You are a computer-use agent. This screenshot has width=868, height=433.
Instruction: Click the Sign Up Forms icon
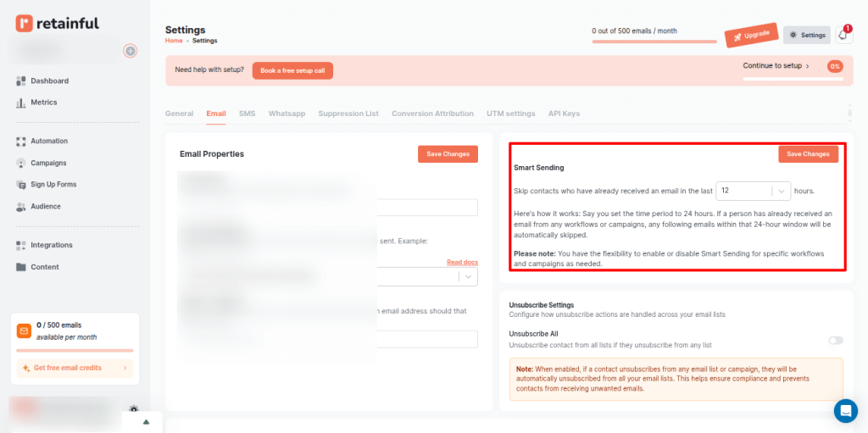tap(21, 185)
